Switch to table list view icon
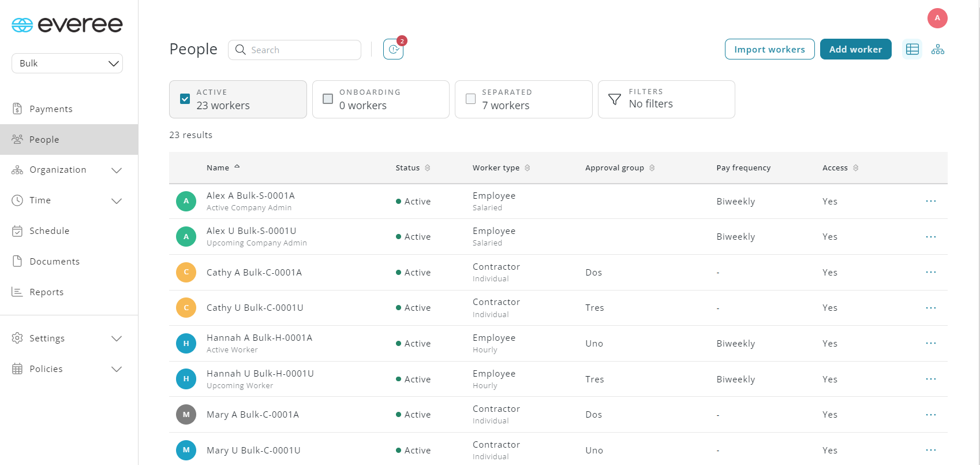 tap(912, 50)
